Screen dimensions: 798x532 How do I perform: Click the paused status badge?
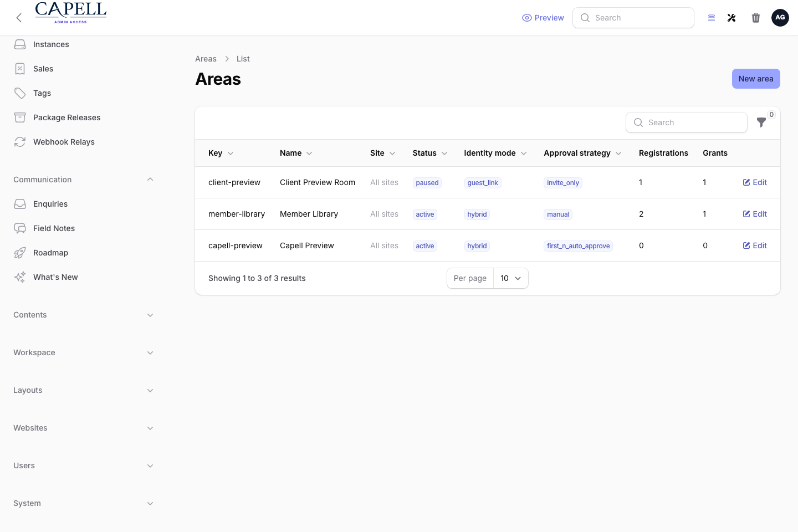(427, 183)
